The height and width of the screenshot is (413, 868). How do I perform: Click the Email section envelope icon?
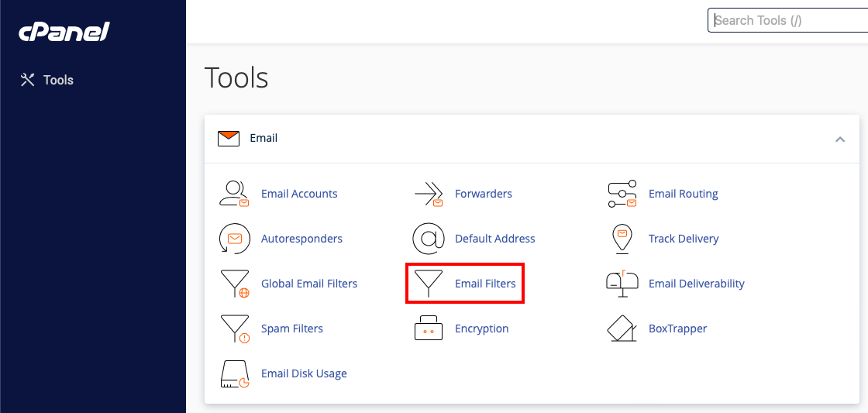pyautogui.click(x=229, y=139)
